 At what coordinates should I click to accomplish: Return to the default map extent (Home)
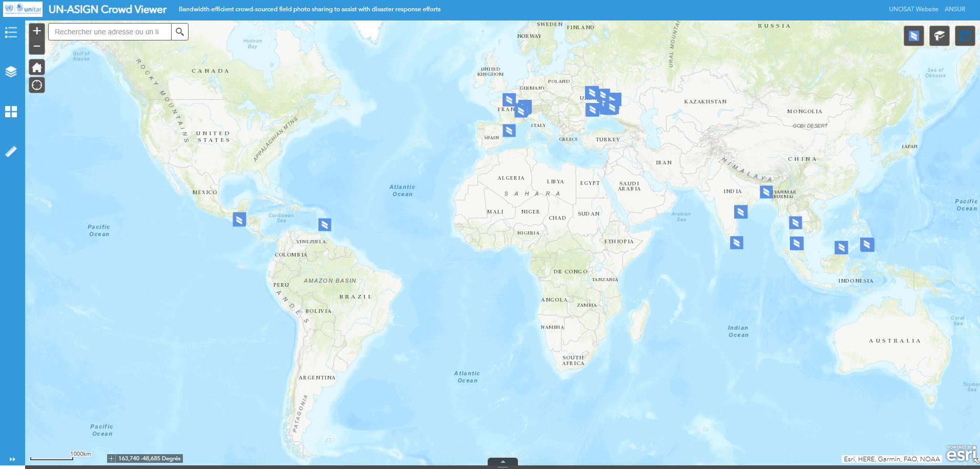(37, 67)
